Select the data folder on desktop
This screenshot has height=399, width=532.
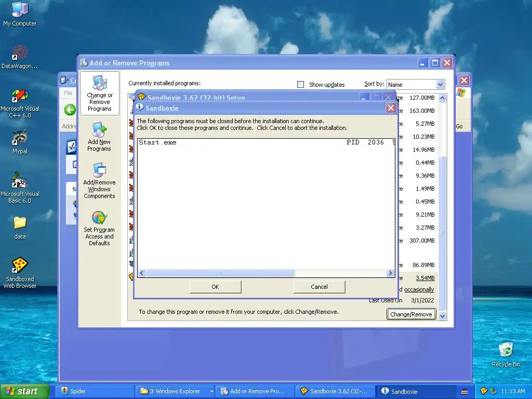coord(20,228)
